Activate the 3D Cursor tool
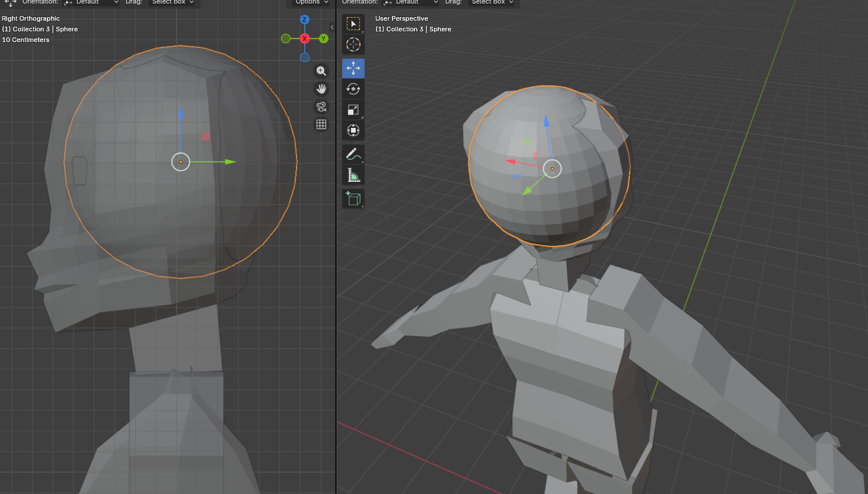 point(353,44)
